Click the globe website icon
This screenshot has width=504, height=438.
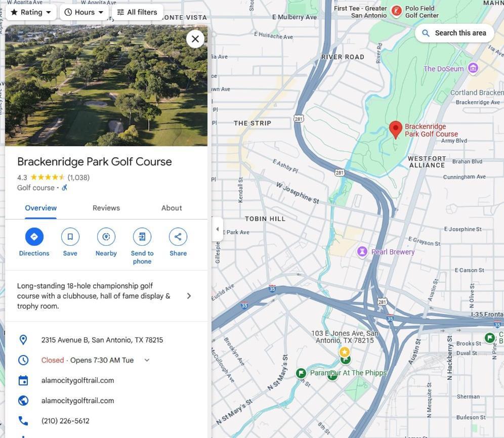pyautogui.click(x=23, y=401)
